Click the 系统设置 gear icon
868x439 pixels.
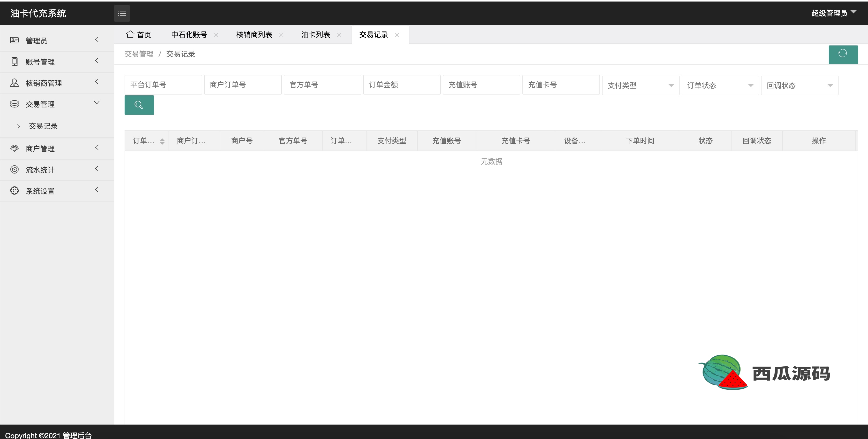pos(14,191)
